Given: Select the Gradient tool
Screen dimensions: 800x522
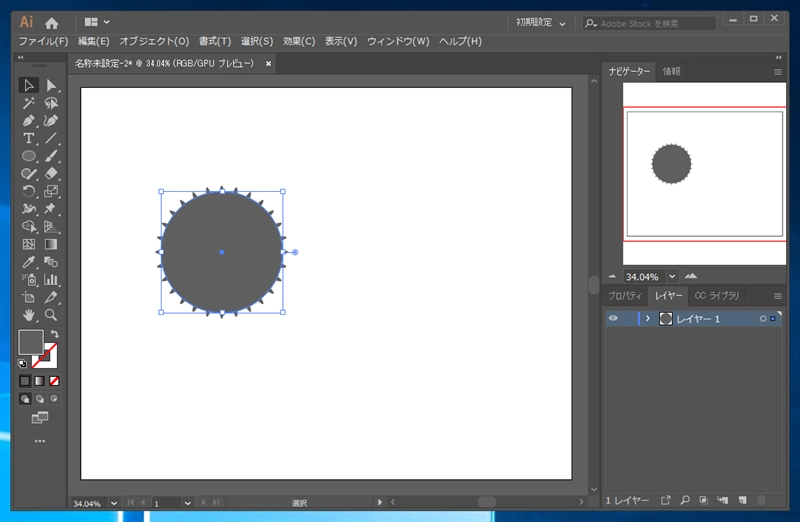Looking at the screenshot, I should pos(51,244).
